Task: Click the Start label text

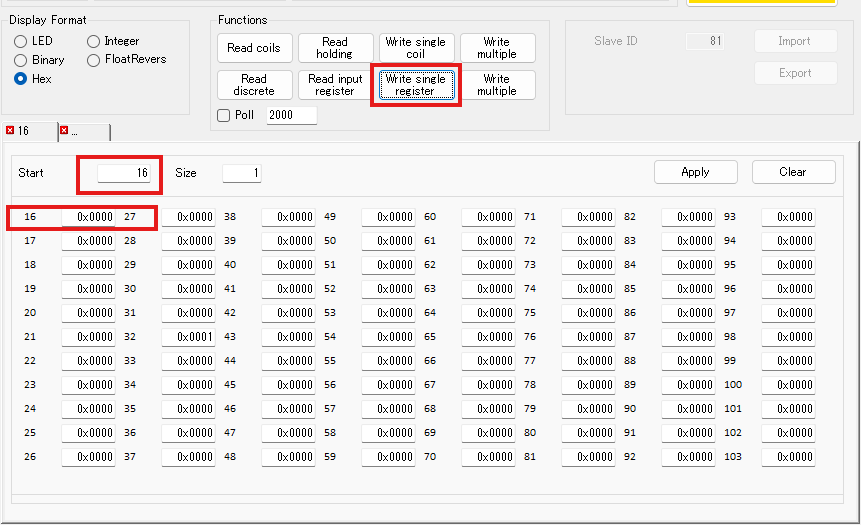Action: (31, 173)
